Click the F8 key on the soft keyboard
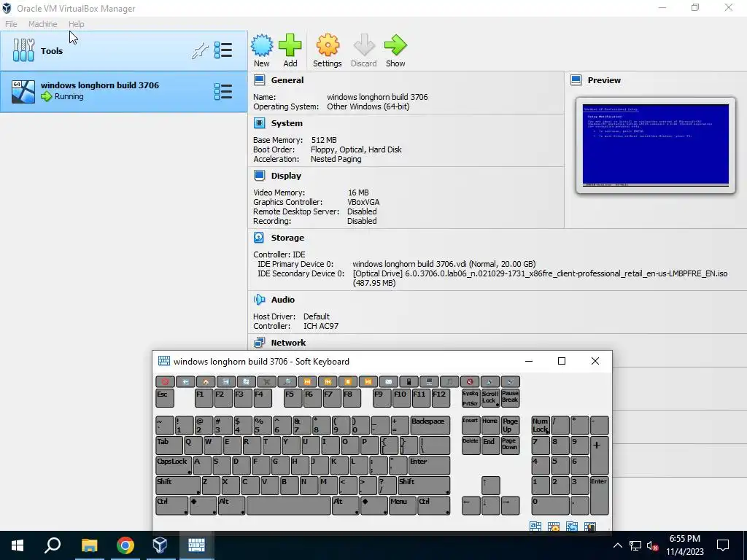This screenshot has width=747, height=560. pos(352,398)
